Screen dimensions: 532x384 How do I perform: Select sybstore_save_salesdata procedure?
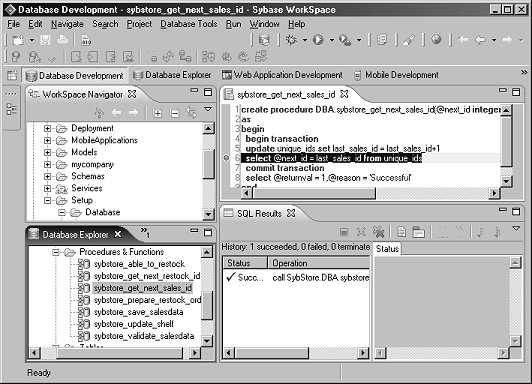pyautogui.click(x=138, y=312)
